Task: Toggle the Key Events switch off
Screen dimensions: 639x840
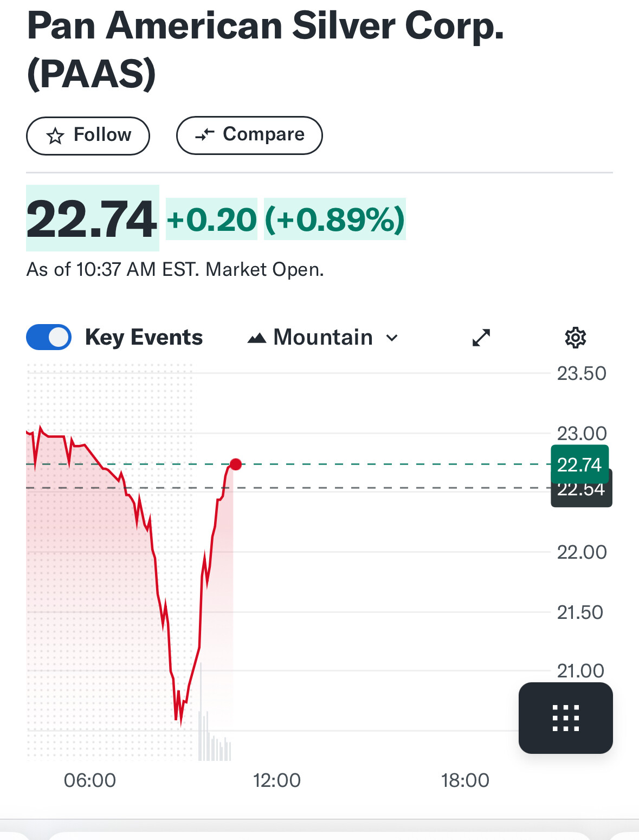Action: pos(49,337)
